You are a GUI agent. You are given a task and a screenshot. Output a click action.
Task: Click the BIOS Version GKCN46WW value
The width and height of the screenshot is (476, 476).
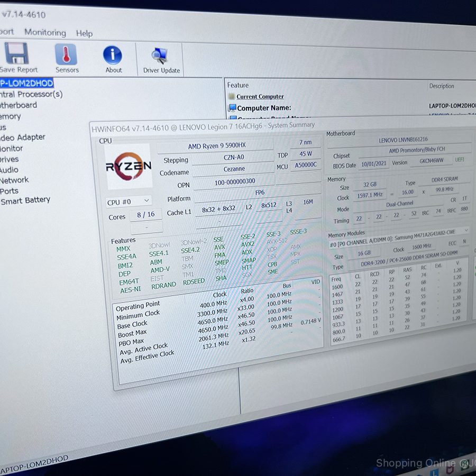(x=431, y=161)
